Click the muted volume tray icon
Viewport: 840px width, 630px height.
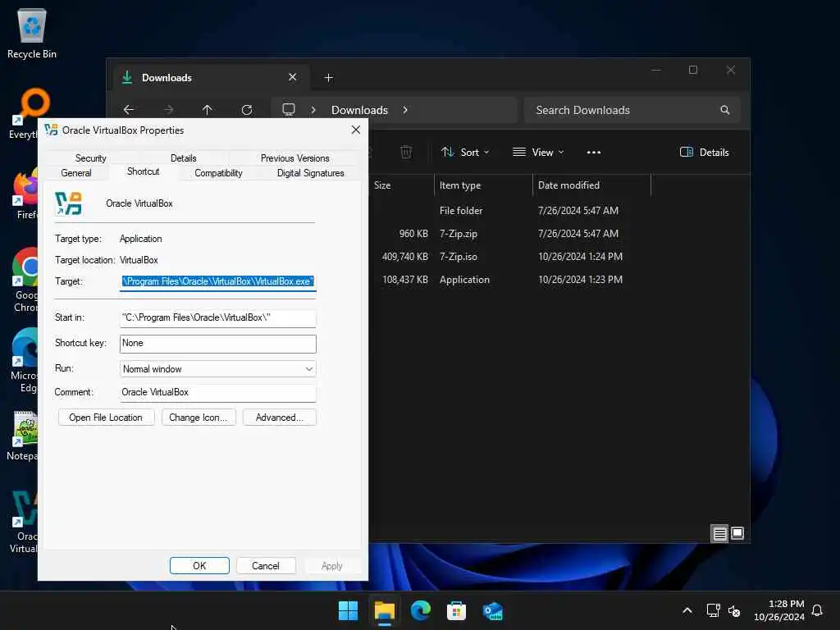coord(734,610)
